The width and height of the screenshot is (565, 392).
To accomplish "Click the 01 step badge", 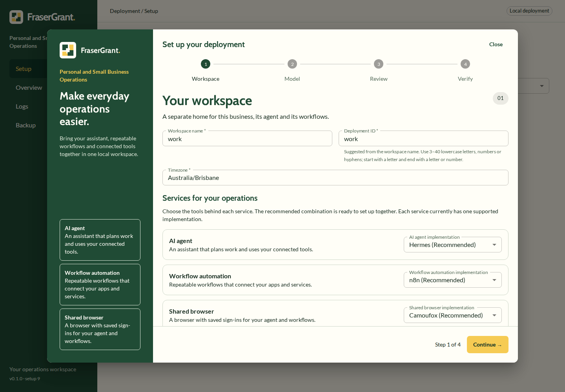I will (501, 98).
